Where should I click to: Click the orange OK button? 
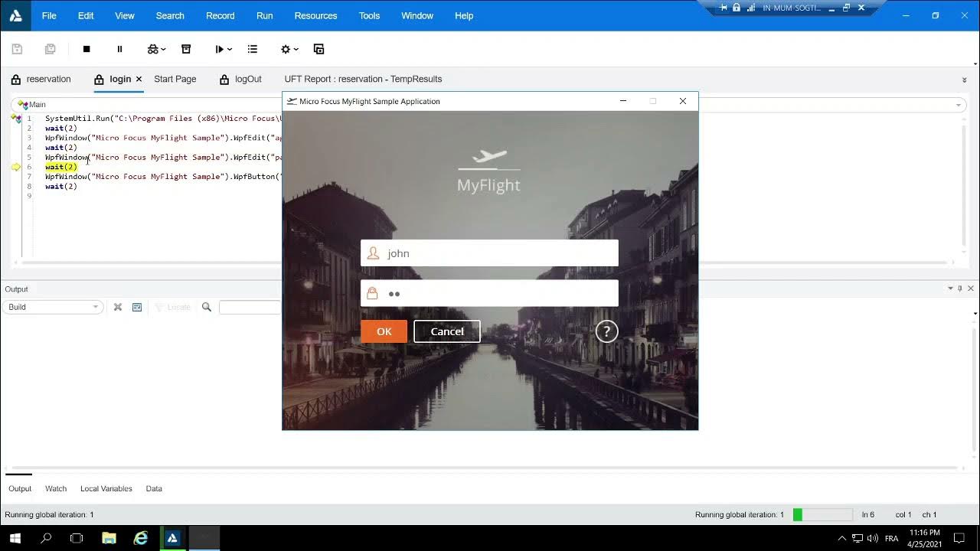pos(384,331)
